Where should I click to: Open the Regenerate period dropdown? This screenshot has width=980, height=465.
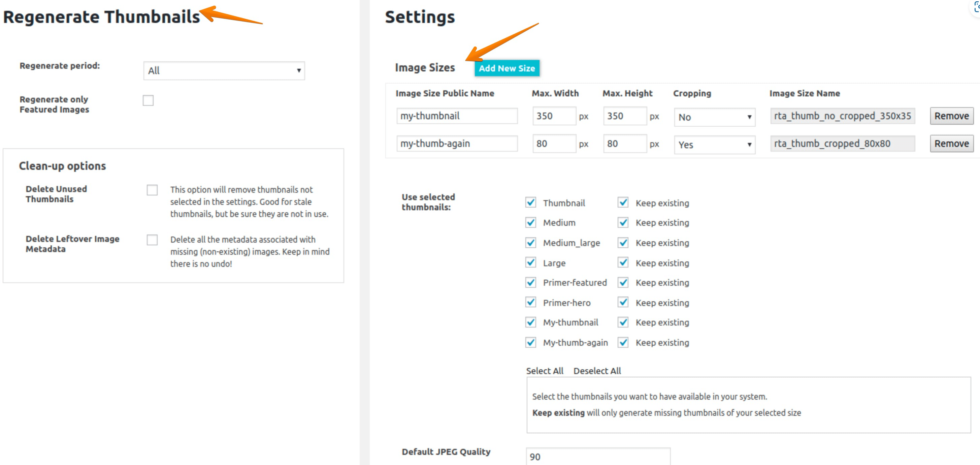click(x=224, y=71)
